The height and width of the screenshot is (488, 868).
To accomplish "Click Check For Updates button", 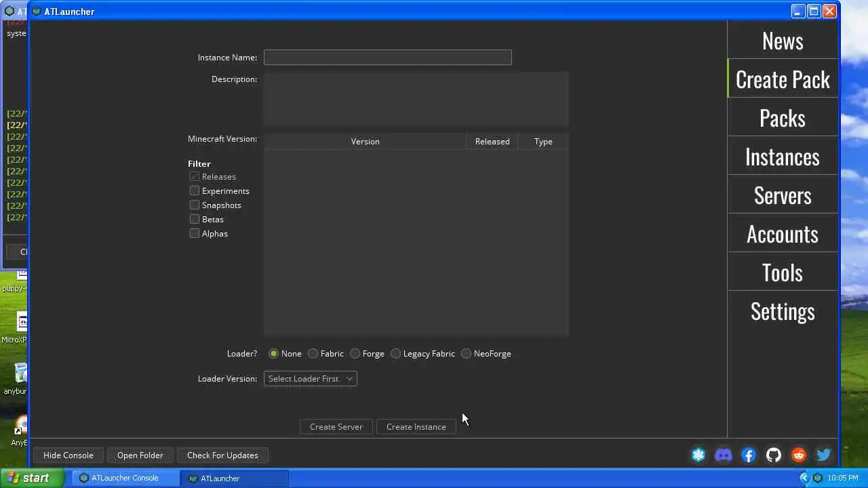I will [222, 455].
